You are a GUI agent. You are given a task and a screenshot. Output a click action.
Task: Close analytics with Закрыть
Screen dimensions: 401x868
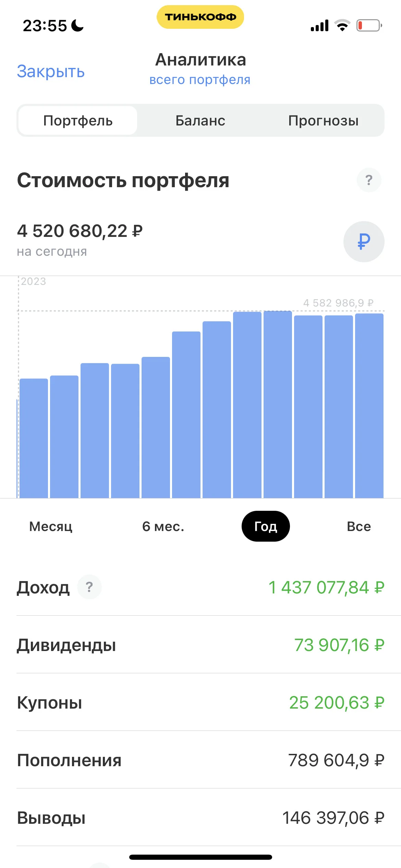51,71
